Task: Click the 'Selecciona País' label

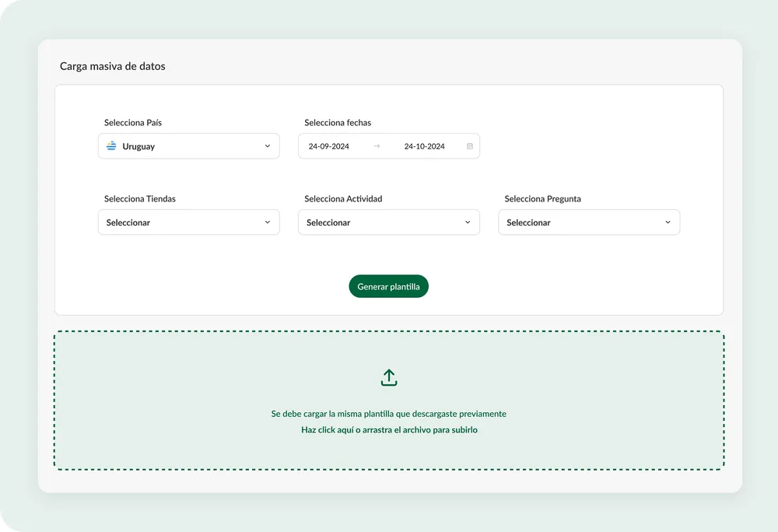Action: point(133,123)
